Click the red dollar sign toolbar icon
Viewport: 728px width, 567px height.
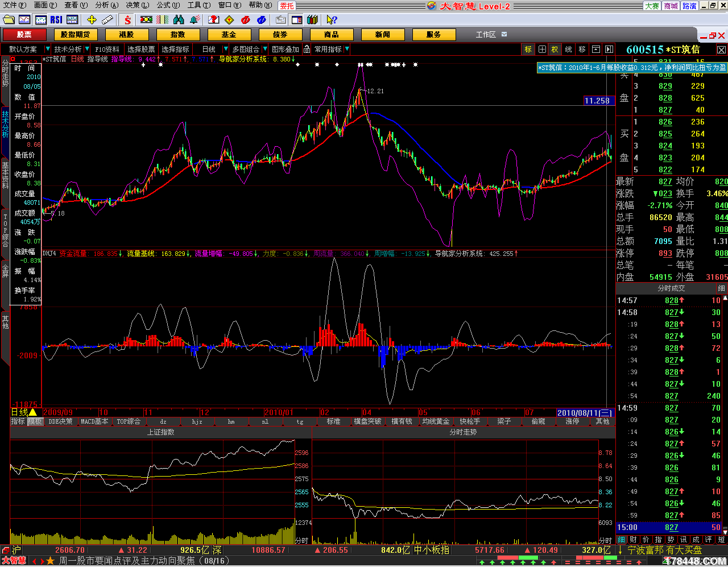click(127, 20)
